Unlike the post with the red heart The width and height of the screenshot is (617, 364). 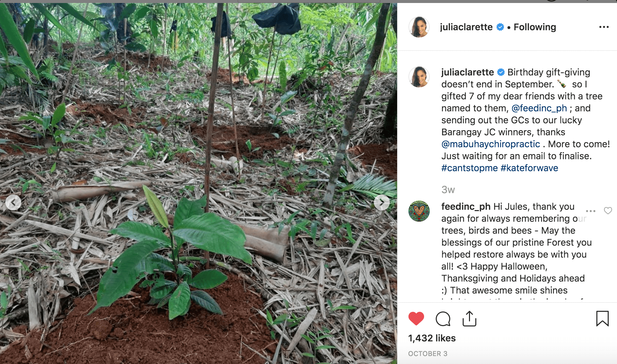416,318
